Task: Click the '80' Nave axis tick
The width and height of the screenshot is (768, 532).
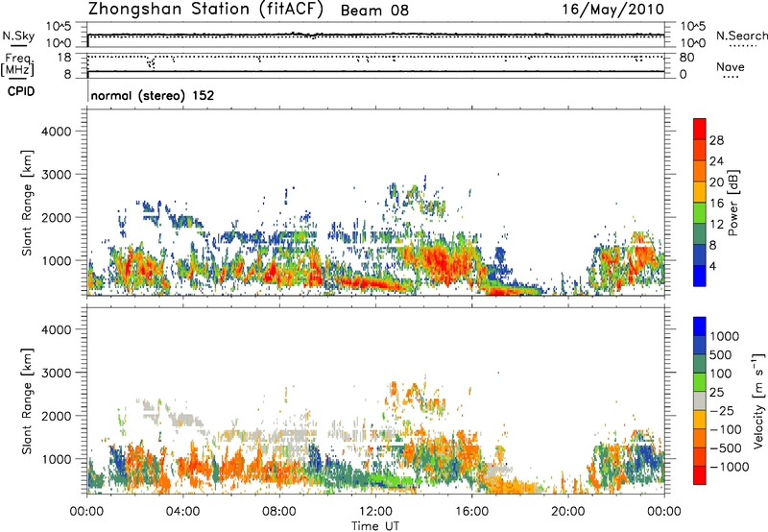Action: pos(687,58)
